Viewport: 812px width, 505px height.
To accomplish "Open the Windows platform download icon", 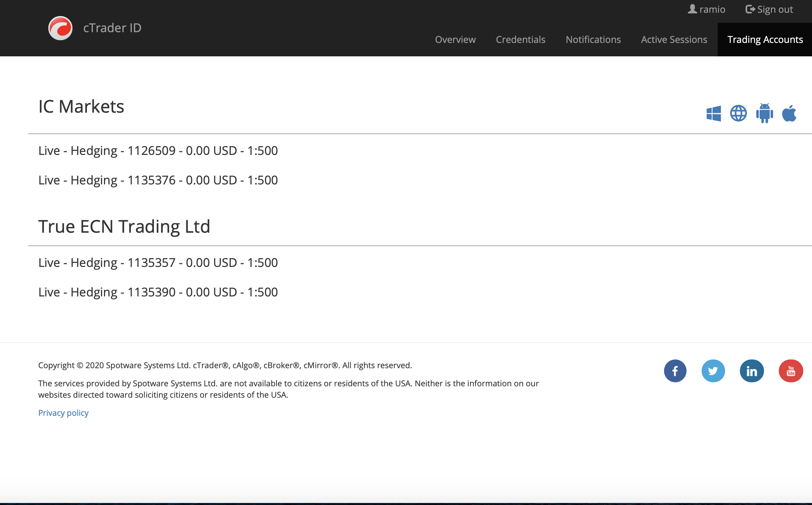I will [x=713, y=113].
